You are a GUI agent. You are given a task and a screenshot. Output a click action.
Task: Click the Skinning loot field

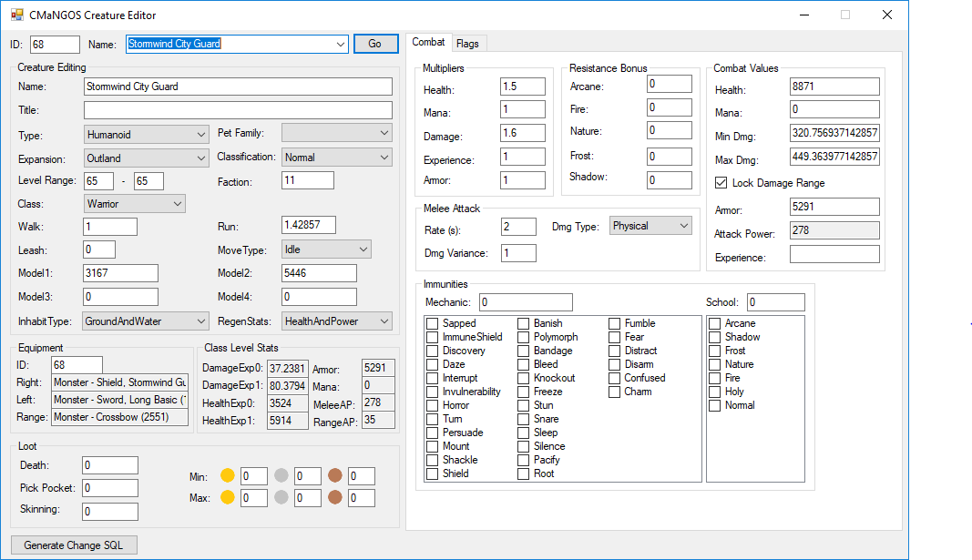[x=110, y=511]
